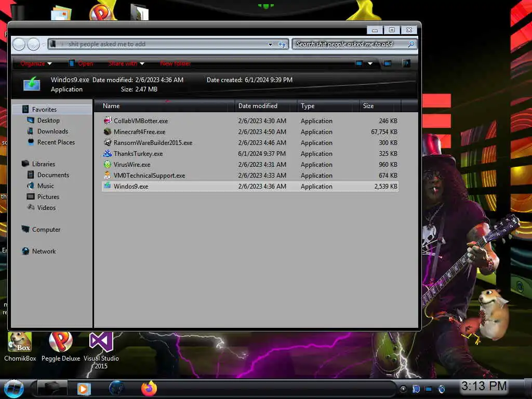Select Computer in navigation pane
Image resolution: width=532 pixels, height=399 pixels.
coord(46,229)
